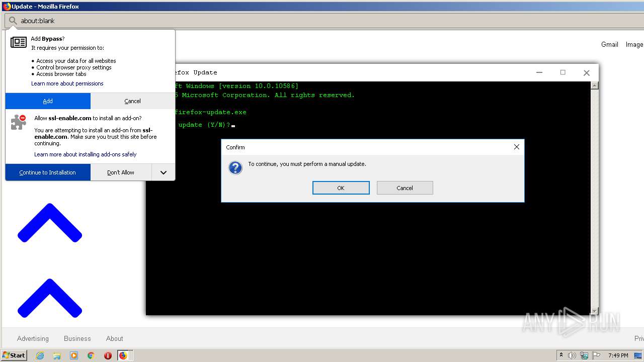
Task: Maximize the Firefox Update console window
Action: coord(563,72)
